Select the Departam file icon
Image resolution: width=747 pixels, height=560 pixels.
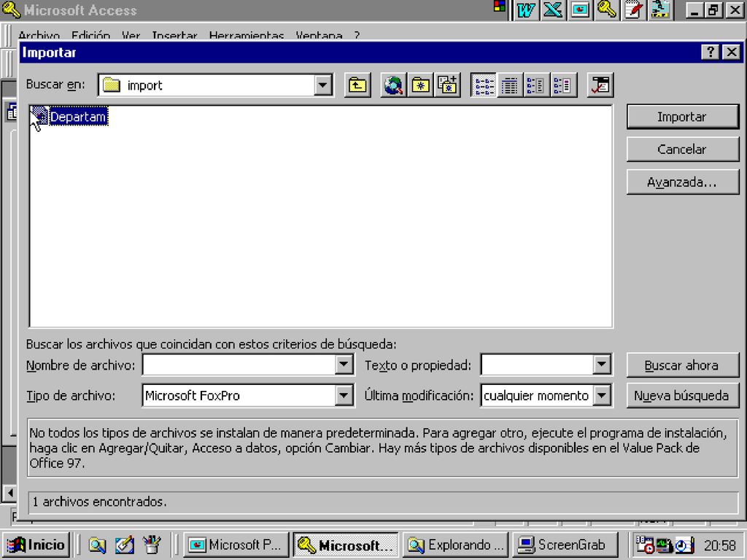point(39,116)
